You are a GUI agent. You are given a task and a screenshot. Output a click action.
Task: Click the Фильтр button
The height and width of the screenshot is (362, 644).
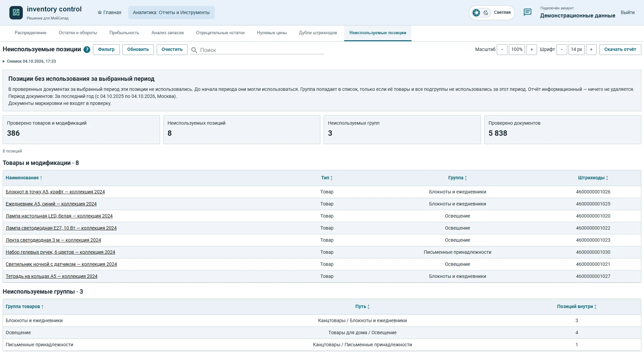click(x=106, y=50)
